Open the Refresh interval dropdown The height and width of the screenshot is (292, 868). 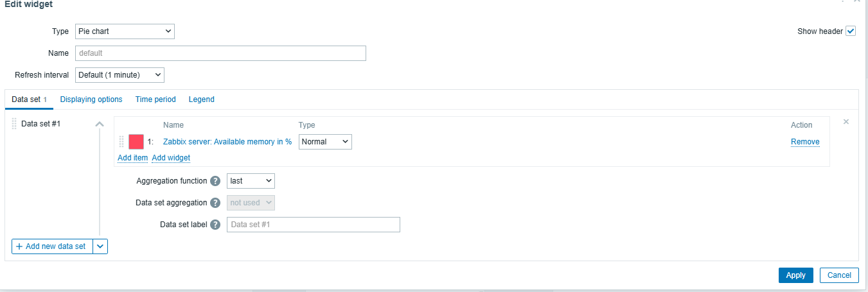click(x=120, y=75)
